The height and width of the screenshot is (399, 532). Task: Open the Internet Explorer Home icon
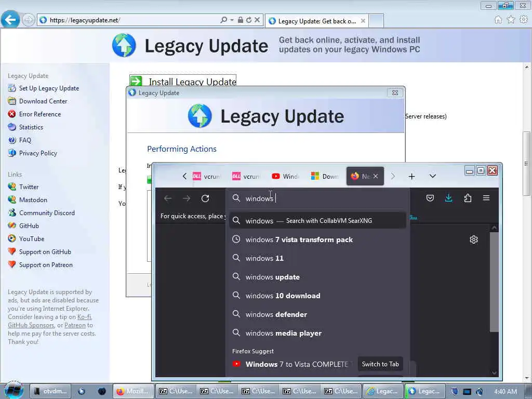coord(498,20)
